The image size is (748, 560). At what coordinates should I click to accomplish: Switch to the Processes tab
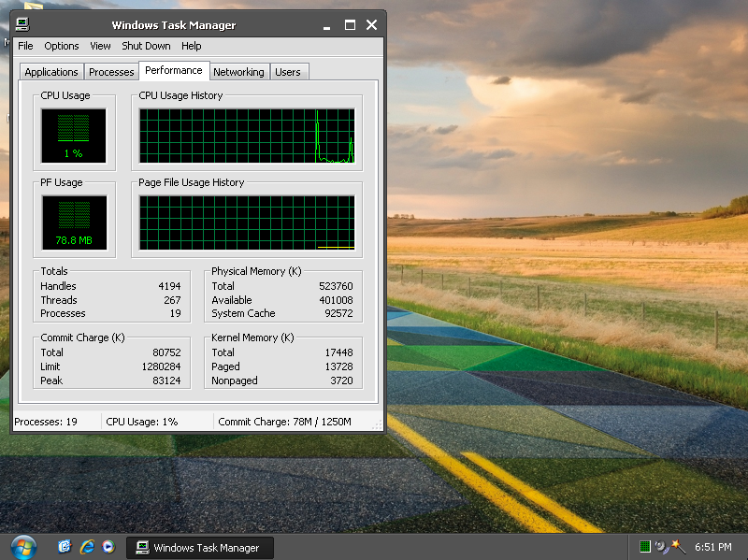click(111, 72)
